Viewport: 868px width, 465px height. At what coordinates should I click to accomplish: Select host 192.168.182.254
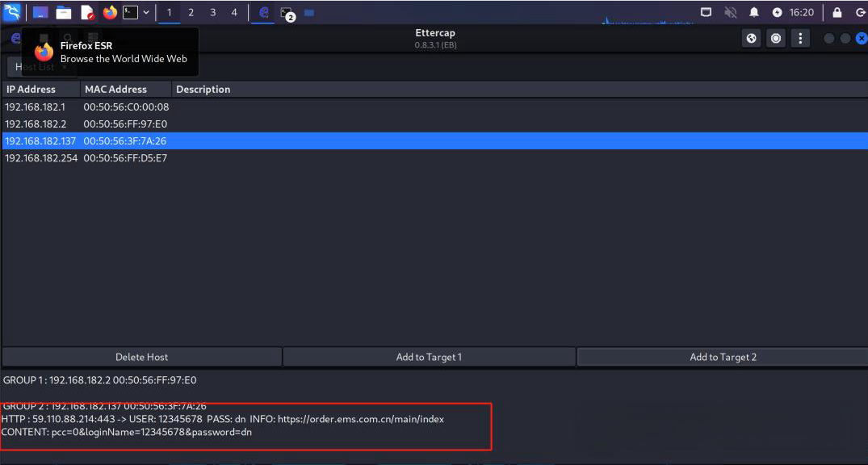tap(434, 158)
